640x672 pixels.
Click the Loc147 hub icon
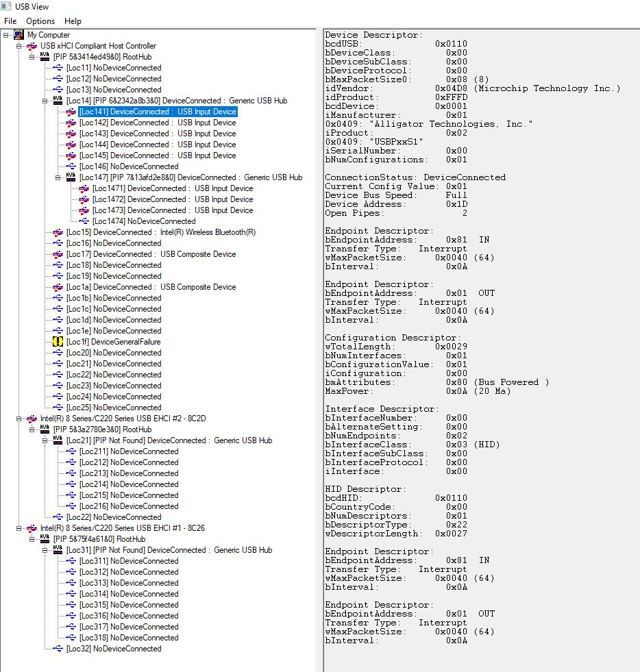point(71,177)
